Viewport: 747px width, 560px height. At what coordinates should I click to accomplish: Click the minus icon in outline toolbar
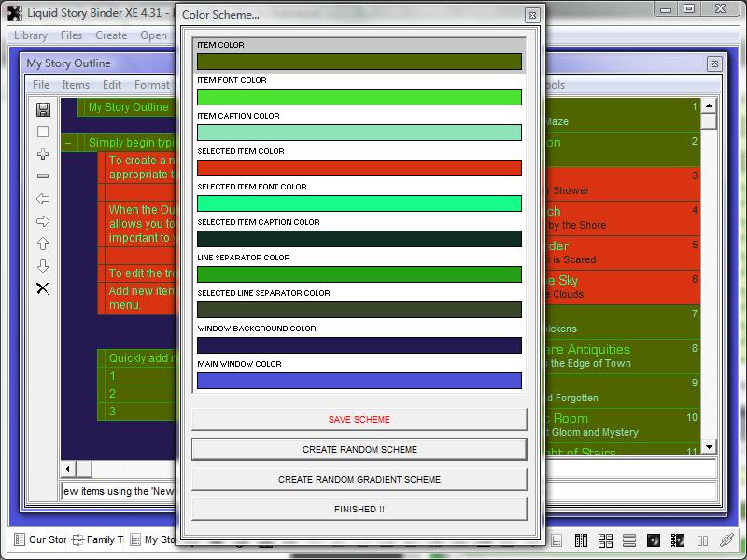coord(43,176)
